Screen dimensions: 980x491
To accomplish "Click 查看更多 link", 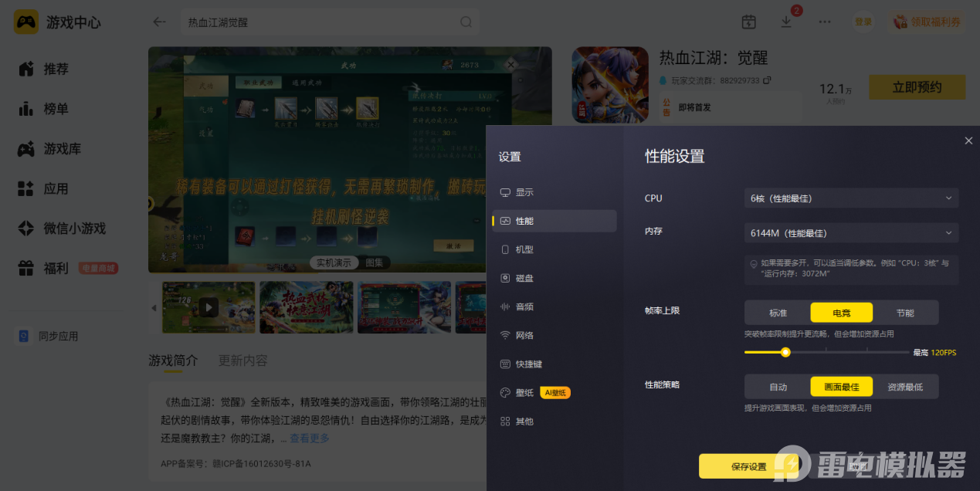I will click(x=310, y=439).
